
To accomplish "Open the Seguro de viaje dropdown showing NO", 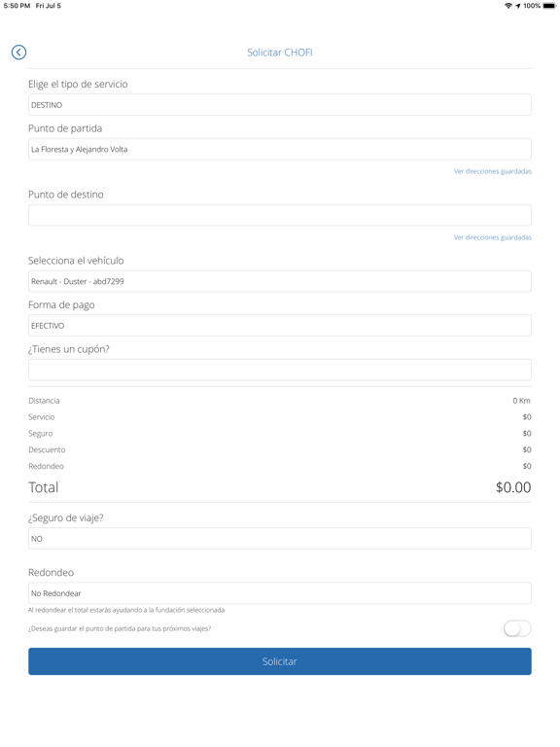I will pyautogui.click(x=280, y=539).
